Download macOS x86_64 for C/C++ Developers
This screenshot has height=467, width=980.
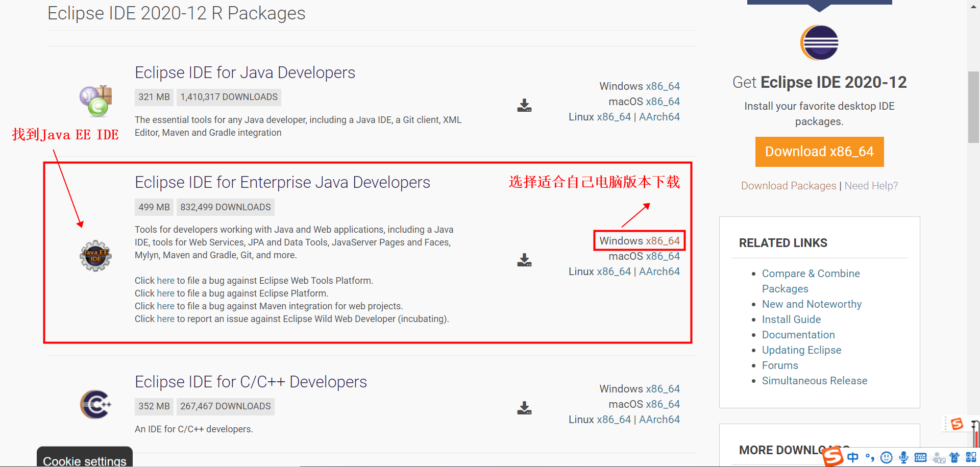663,404
